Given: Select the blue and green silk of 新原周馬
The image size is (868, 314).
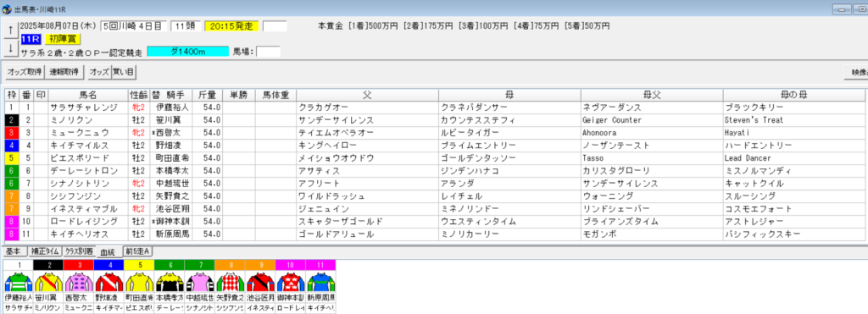Looking at the screenshot, I should (x=320, y=281).
